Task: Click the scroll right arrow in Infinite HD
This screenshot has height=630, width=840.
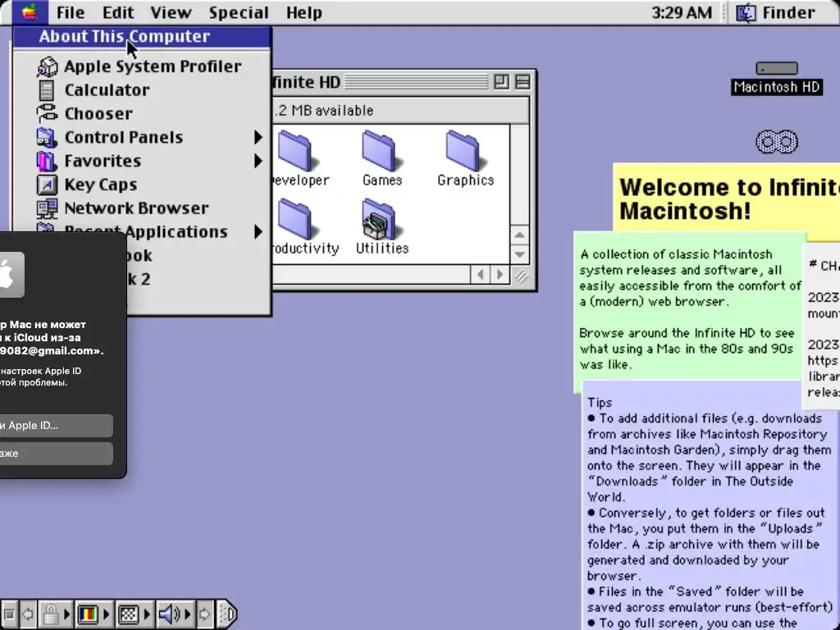Action: pos(500,275)
